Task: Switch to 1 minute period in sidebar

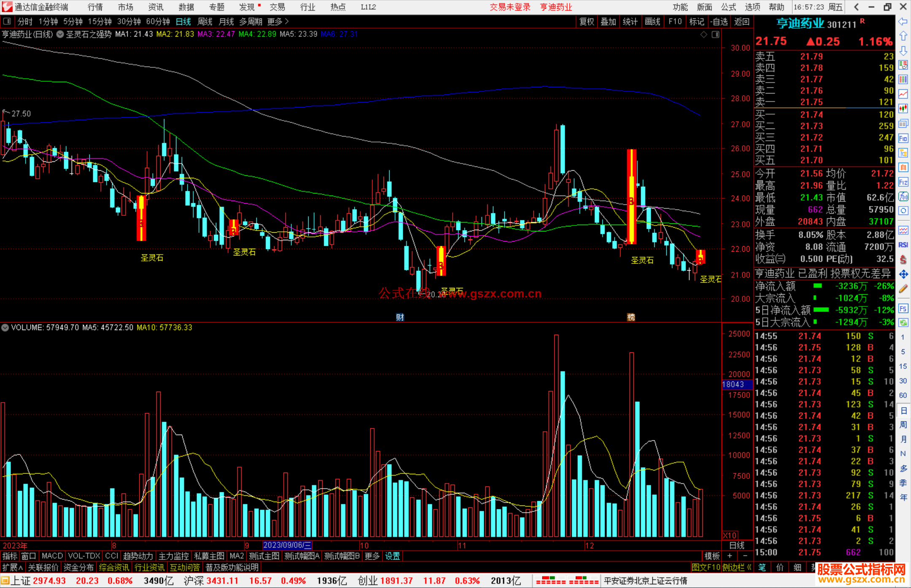Action: [x=903, y=337]
